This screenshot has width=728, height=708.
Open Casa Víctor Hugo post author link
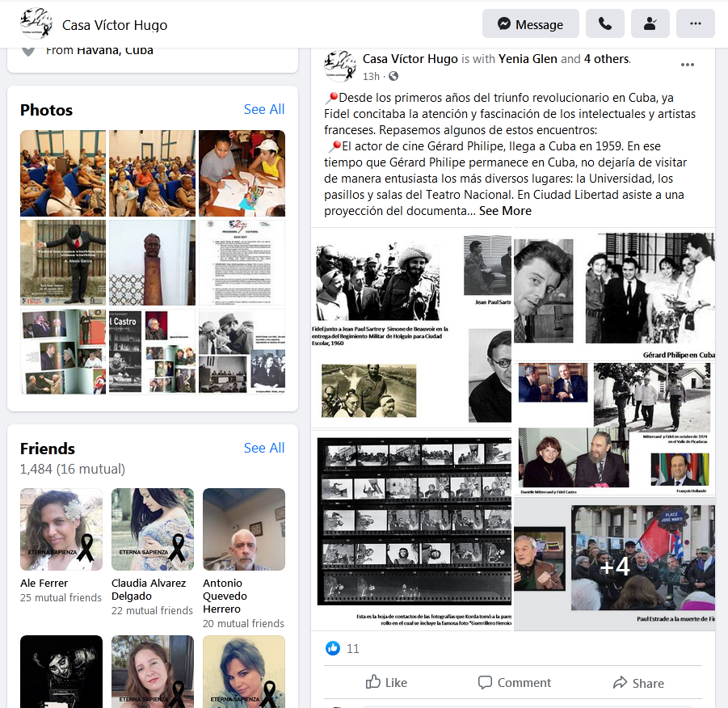[x=410, y=59]
